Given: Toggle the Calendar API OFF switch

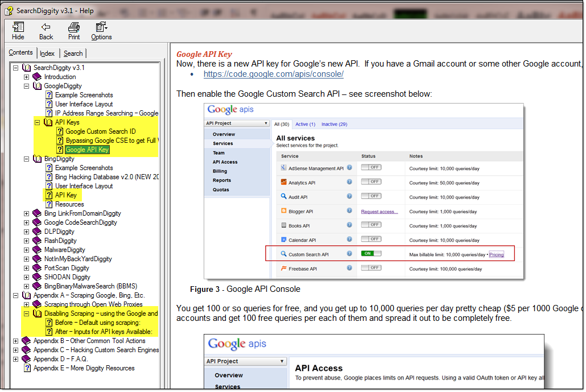Looking at the screenshot, I should 371,239.
